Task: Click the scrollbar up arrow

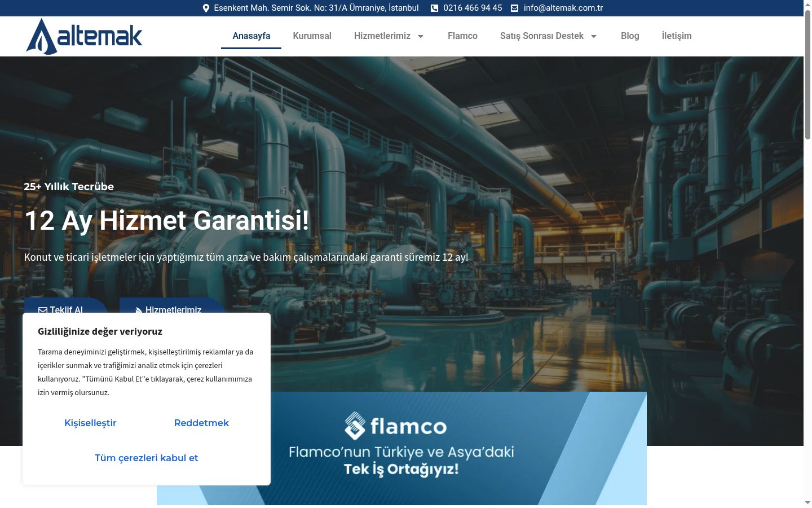Action: click(807, 4)
